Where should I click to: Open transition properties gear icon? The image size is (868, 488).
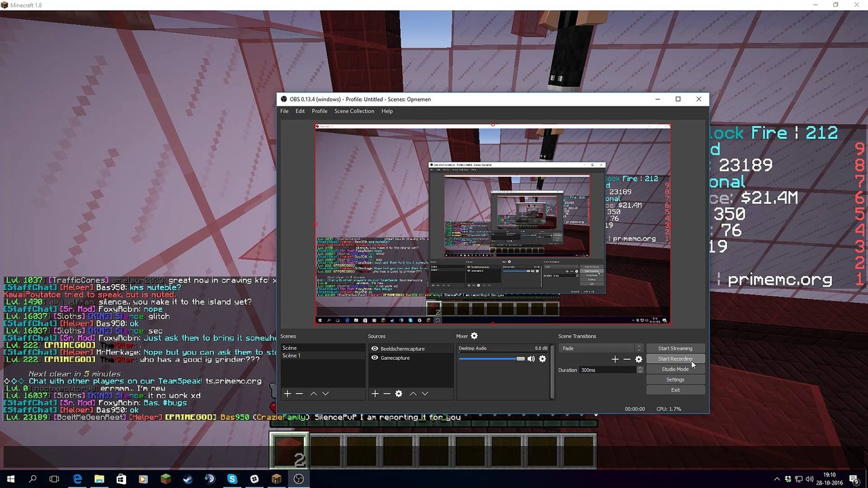click(x=639, y=359)
